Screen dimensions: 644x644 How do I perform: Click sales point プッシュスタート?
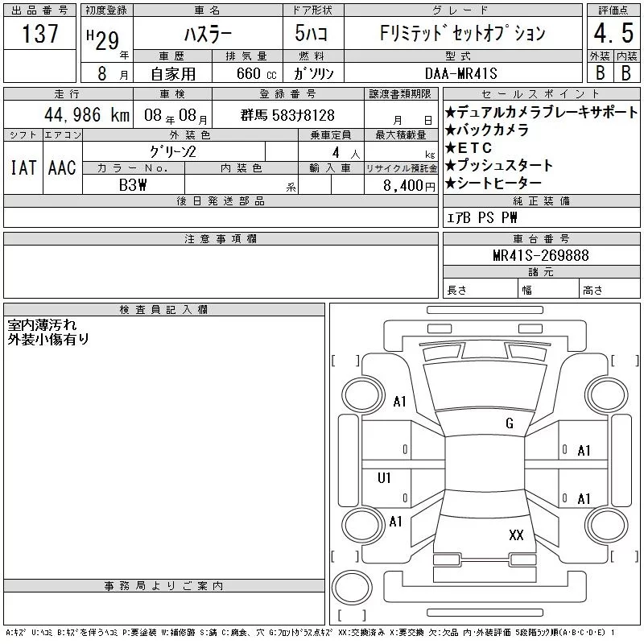point(499,165)
